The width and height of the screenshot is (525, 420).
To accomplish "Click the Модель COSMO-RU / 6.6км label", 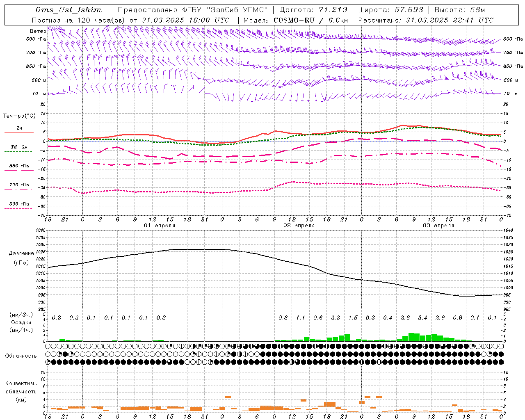I will 296,20.
